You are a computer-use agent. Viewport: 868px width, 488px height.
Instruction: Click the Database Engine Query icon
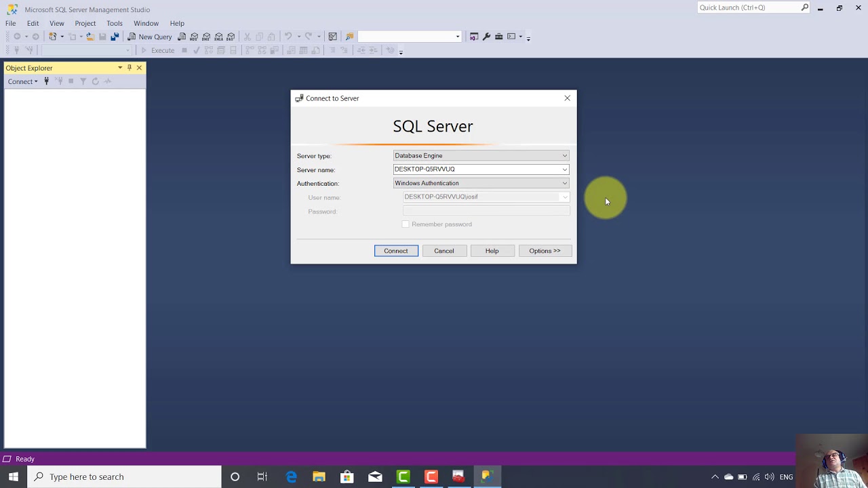pyautogui.click(x=182, y=37)
